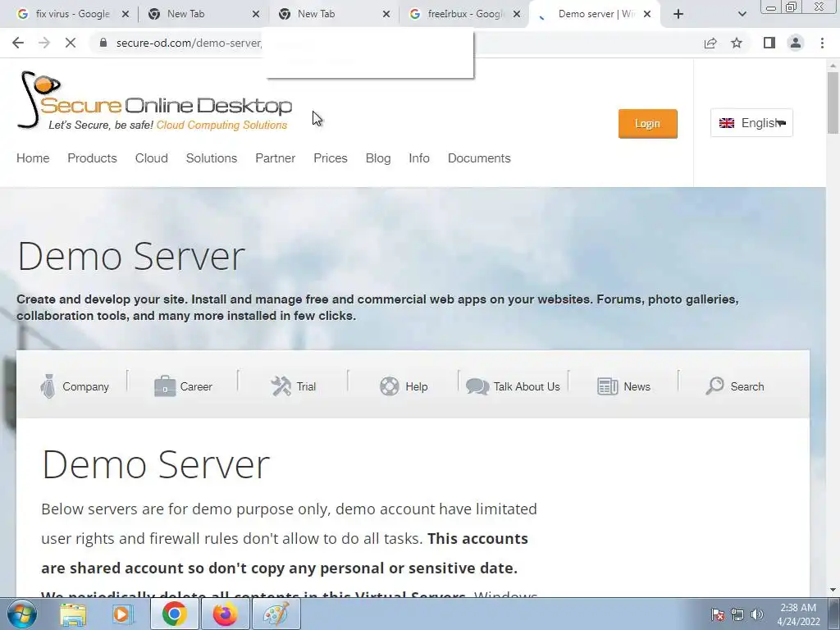Image resolution: width=840 pixels, height=630 pixels.
Task: Open the Documents menu
Action: (479, 158)
